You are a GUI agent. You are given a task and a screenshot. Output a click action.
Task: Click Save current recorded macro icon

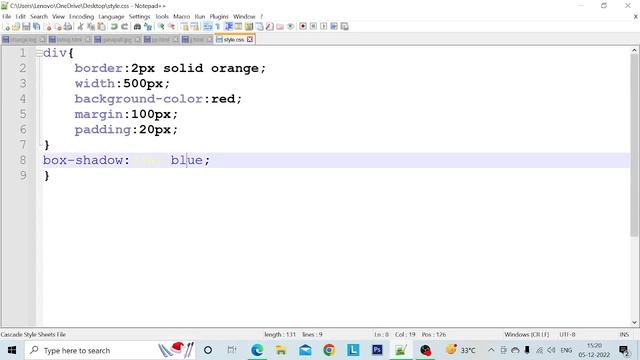tap(344, 27)
